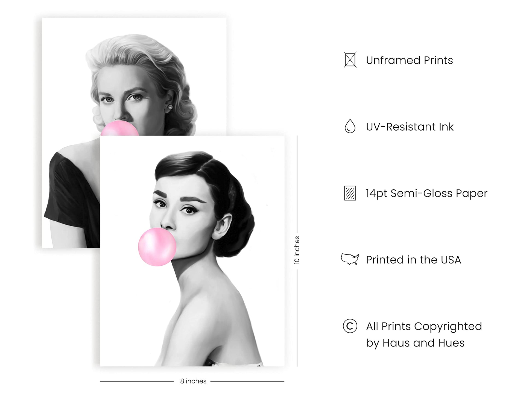Select the 'Unframed Prints' text

click(x=409, y=60)
